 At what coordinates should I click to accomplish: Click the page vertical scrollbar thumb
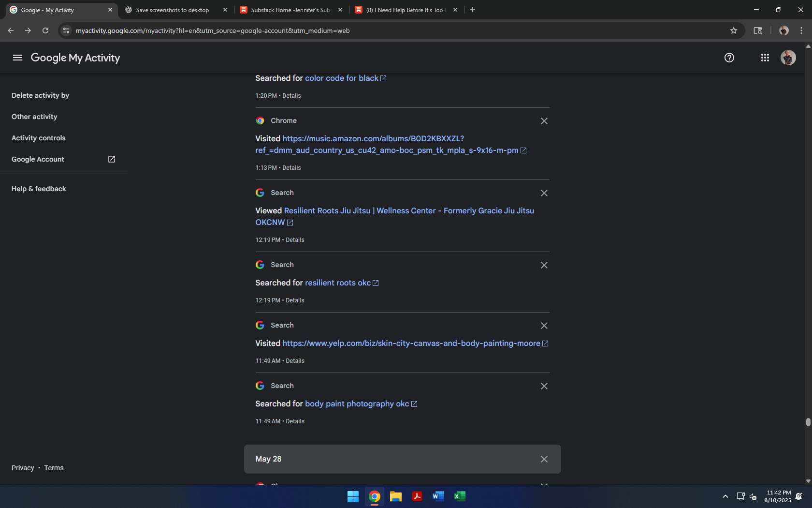808,422
